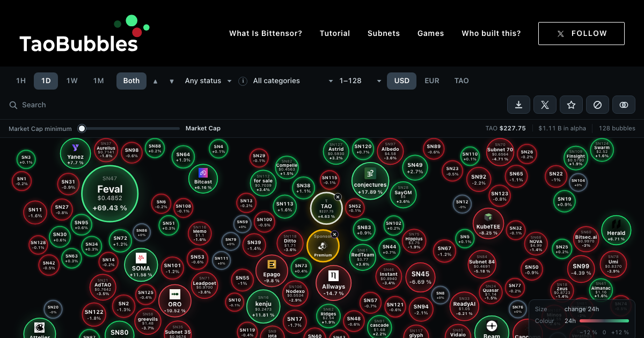Select the 1W timeframe
The height and width of the screenshot is (338, 644).
coord(72,81)
